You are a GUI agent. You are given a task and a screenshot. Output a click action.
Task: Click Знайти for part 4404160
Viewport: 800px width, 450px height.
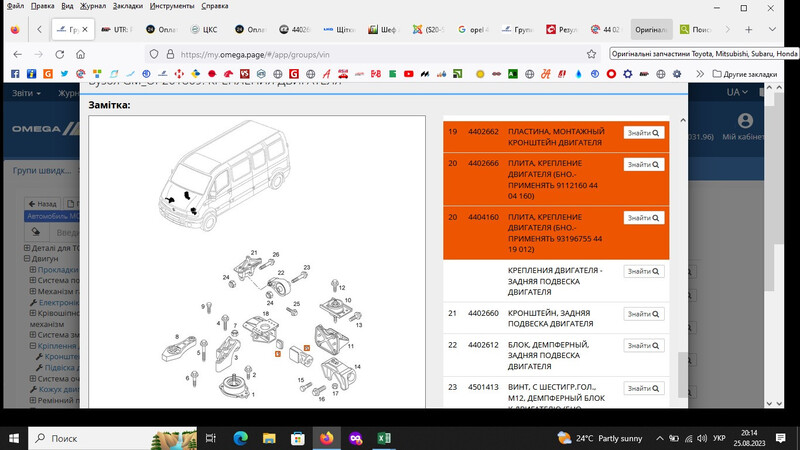[x=644, y=217]
